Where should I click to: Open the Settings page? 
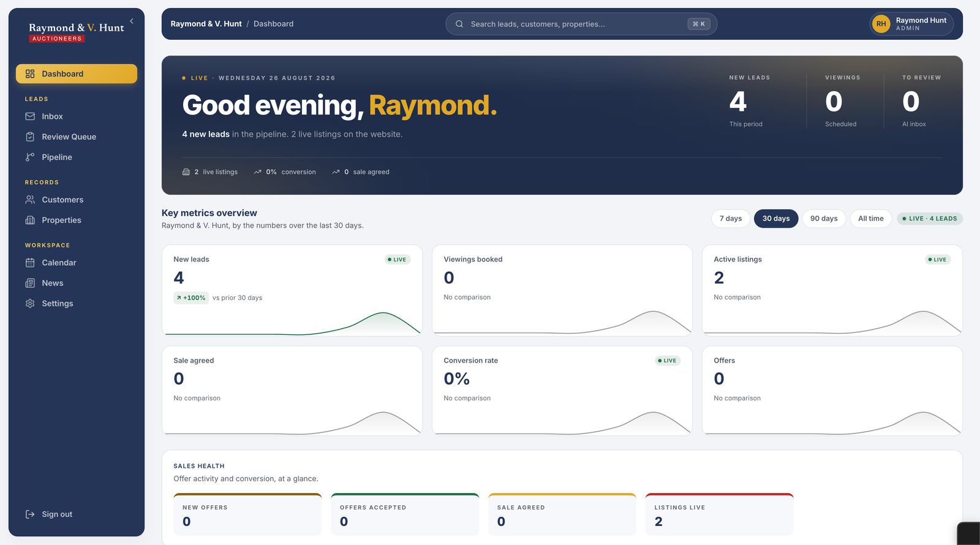77,304
